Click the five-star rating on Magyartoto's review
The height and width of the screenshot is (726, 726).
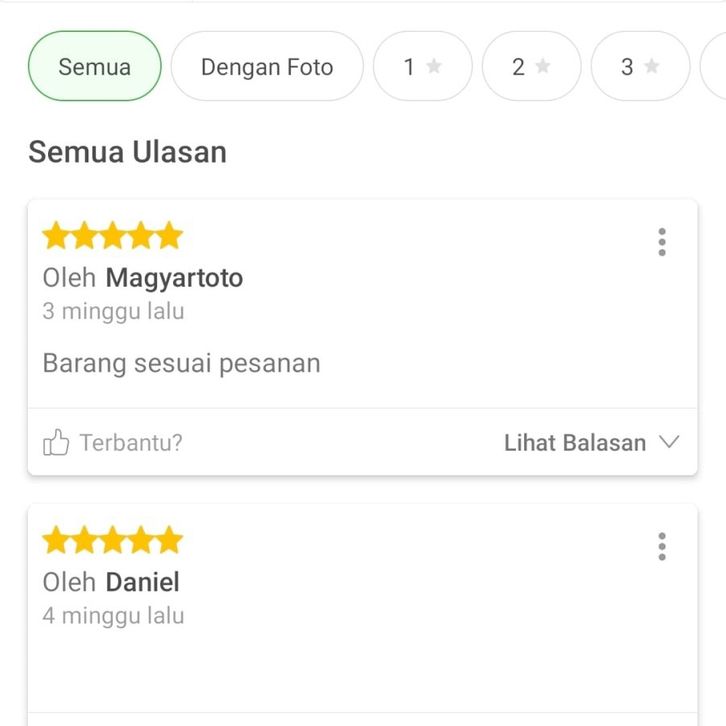tap(112, 237)
